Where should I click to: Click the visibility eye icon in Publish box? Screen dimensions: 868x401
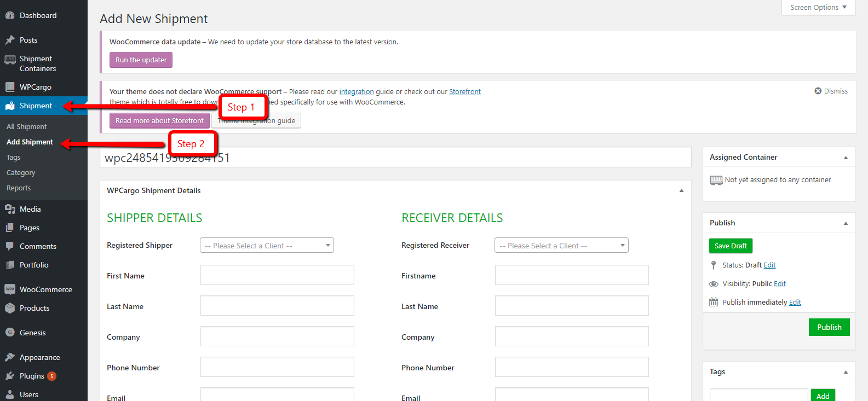click(714, 284)
